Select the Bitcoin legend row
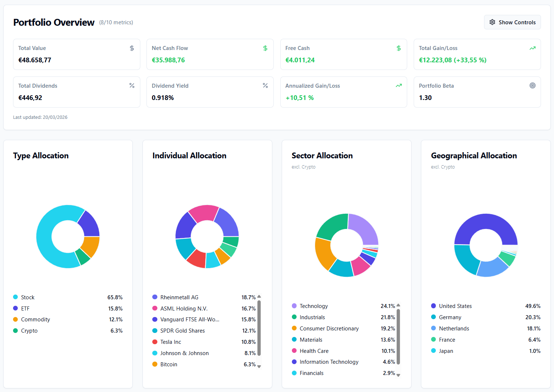This screenshot has width=554, height=392. pyautogui.click(x=204, y=364)
